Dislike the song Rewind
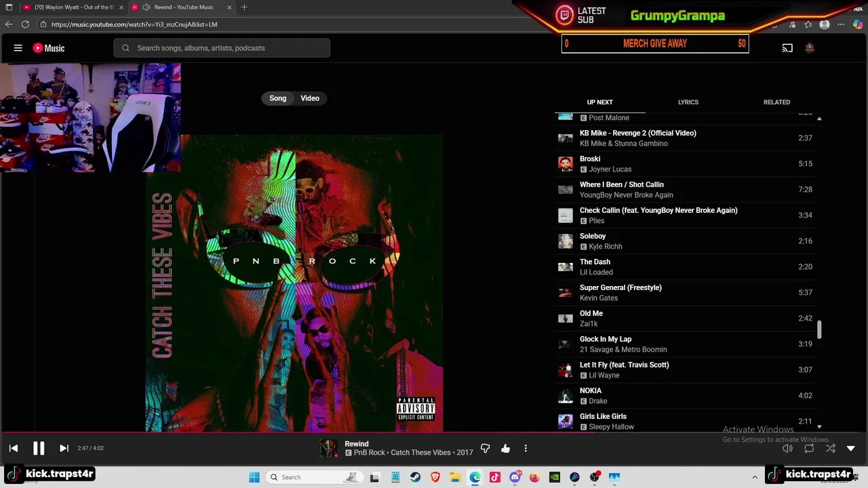 (x=485, y=448)
